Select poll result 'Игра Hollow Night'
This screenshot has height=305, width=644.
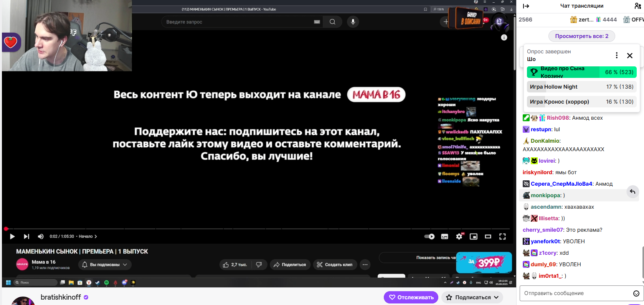582,87
